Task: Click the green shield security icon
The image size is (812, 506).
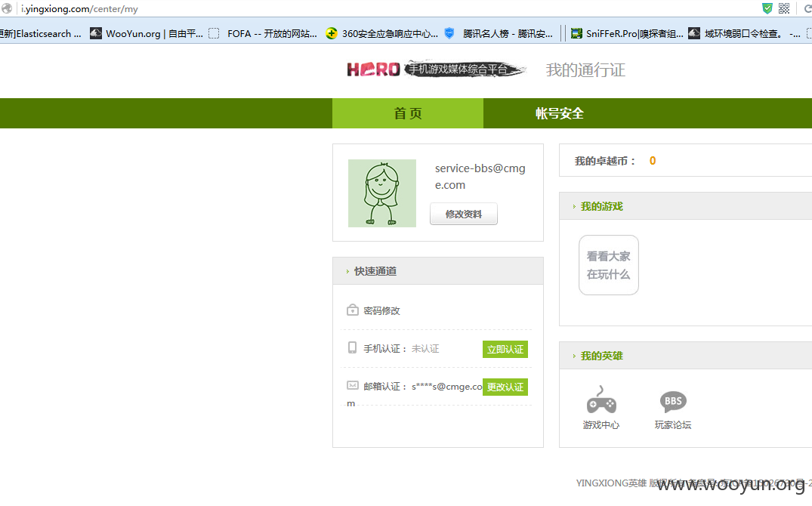Action: coord(767,8)
